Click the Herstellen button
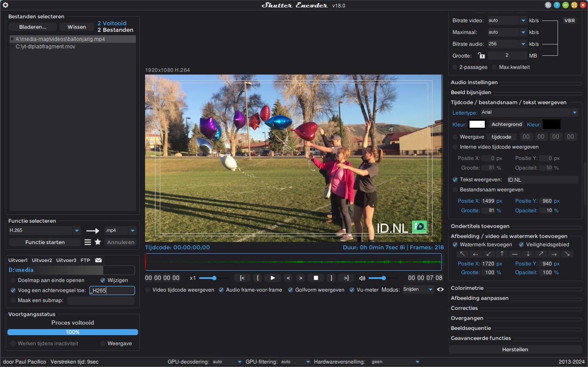The width and height of the screenshot is (588, 367). (515, 349)
